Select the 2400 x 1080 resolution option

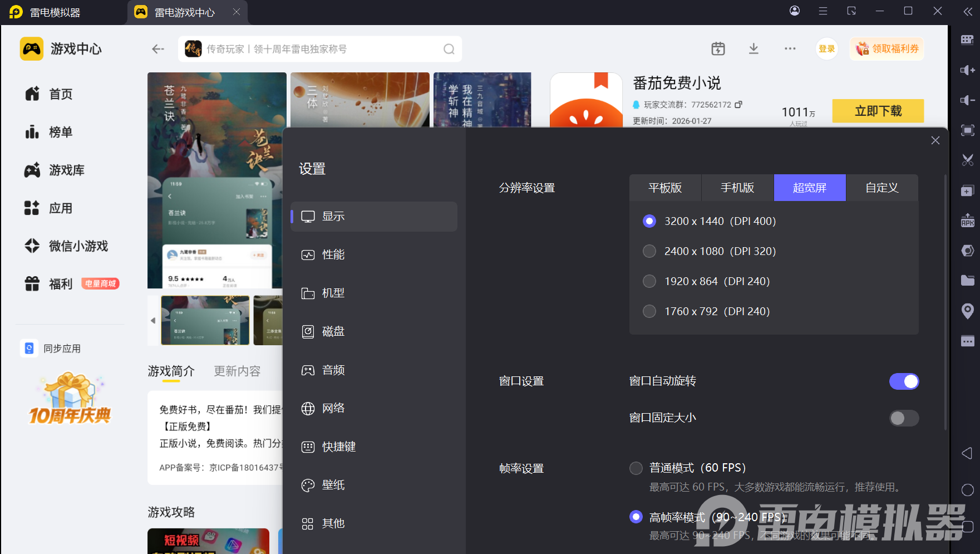[x=649, y=252]
